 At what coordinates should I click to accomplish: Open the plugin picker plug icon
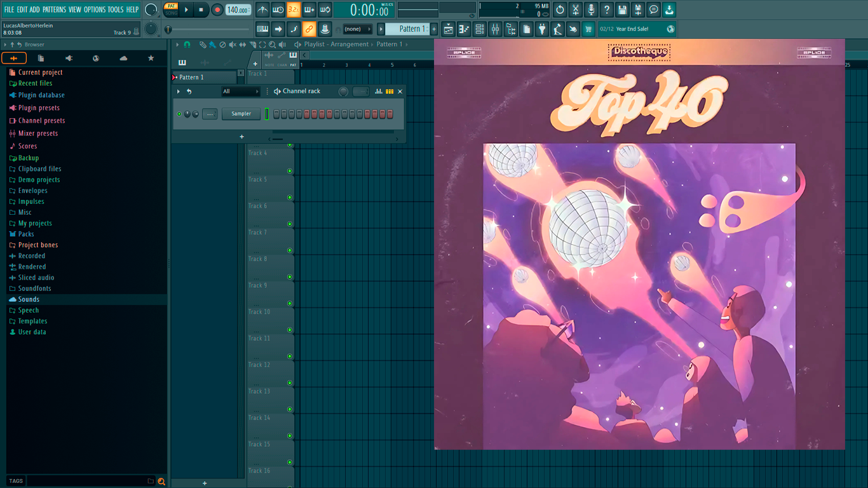tap(542, 29)
